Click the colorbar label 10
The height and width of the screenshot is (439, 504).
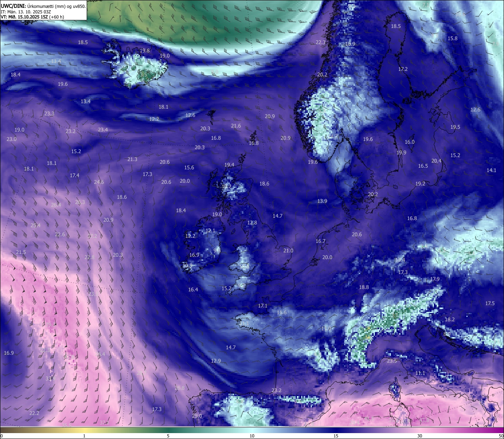(252, 436)
